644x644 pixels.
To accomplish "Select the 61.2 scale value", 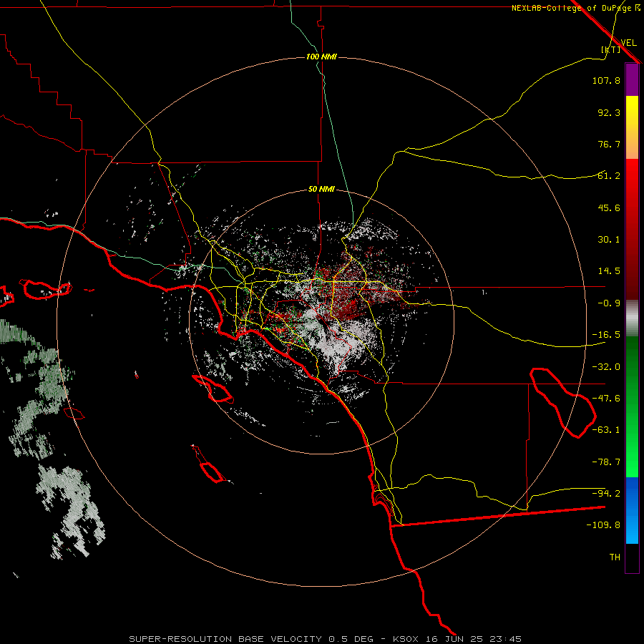I will click(609, 176).
